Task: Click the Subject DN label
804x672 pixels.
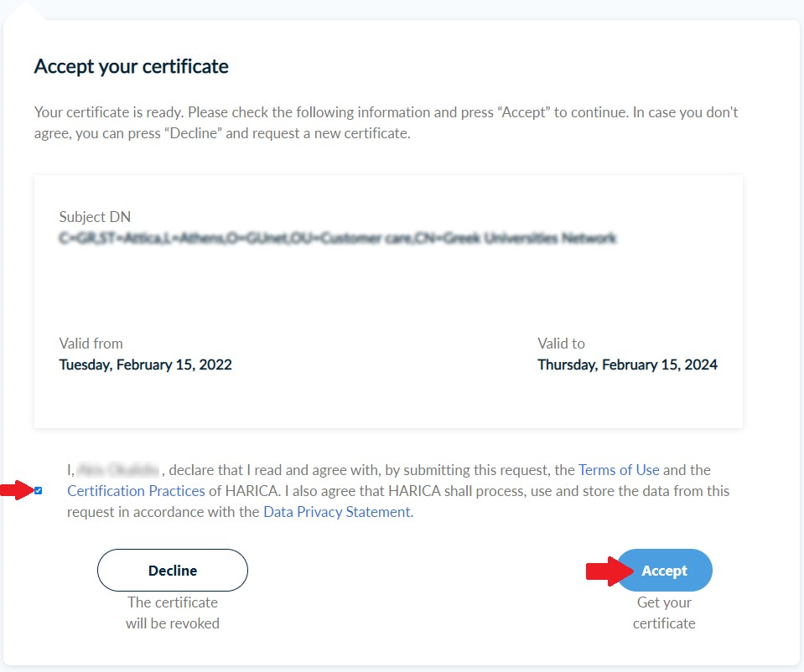Action: pos(95,217)
